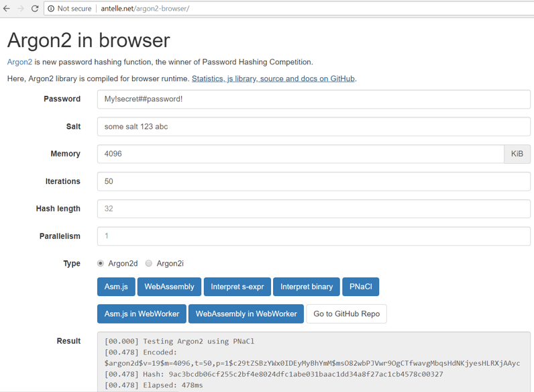This screenshot has height=392, width=534.
Task: Click into the Password input field
Action: point(313,99)
